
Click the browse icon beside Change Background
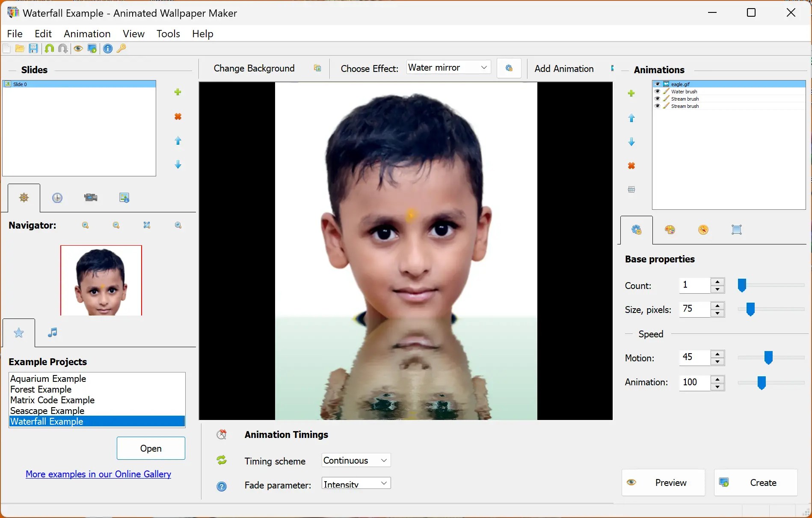pos(317,68)
